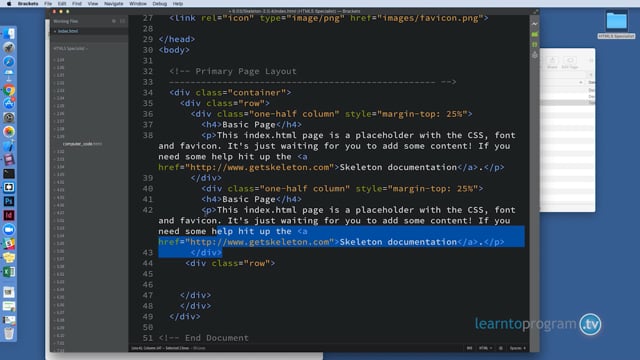The height and width of the screenshot is (360, 640).
Task: Open the View menu
Action: [x=93, y=4]
